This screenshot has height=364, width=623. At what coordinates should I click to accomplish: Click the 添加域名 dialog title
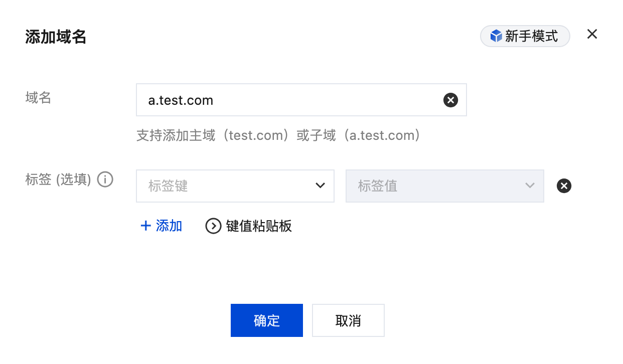(56, 37)
